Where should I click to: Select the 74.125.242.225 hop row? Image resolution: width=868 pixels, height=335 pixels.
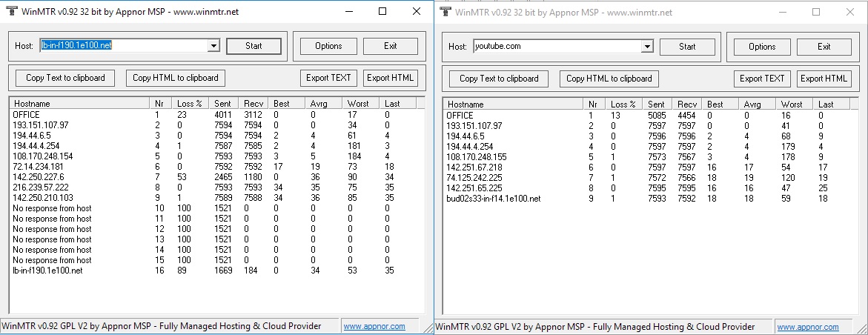(x=474, y=177)
